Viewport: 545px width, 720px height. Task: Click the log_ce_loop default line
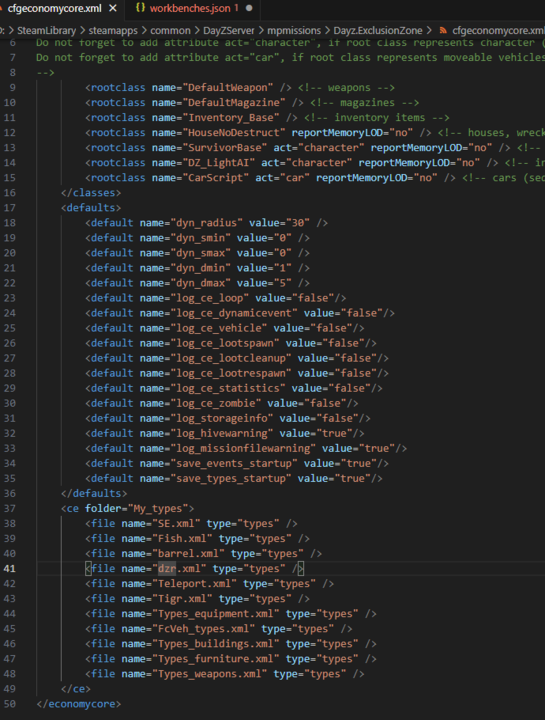[215, 298]
